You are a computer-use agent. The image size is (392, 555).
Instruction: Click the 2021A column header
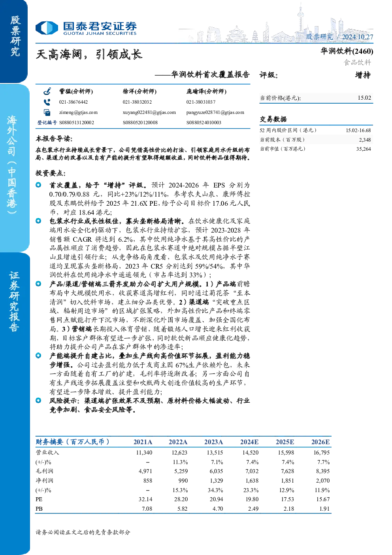pyautogui.click(x=143, y=442)
